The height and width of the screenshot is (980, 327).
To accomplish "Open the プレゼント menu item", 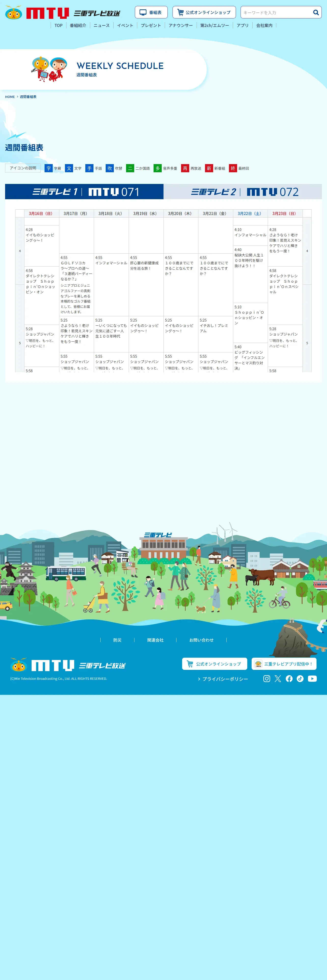I will pyautogui.click(x=151, y=25).
